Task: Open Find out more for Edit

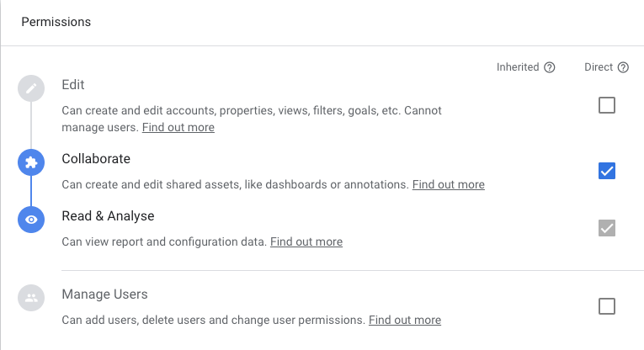Action: point(178,128)
